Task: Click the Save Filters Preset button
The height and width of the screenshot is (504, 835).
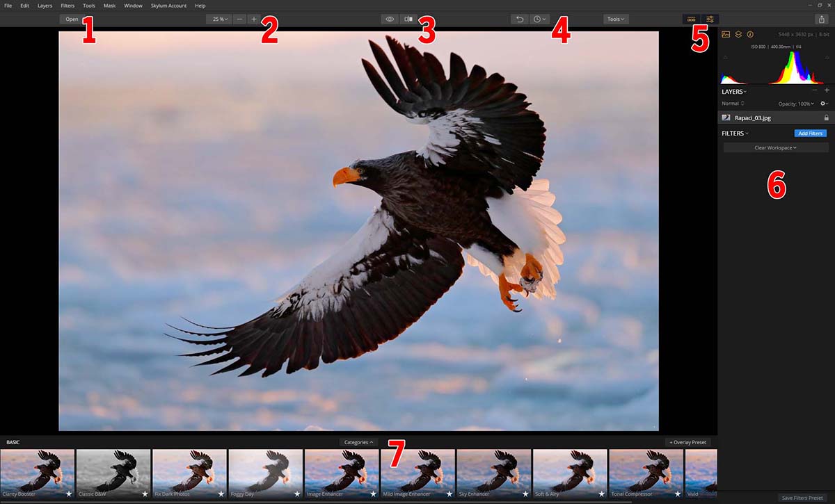Action: point(802,498)
